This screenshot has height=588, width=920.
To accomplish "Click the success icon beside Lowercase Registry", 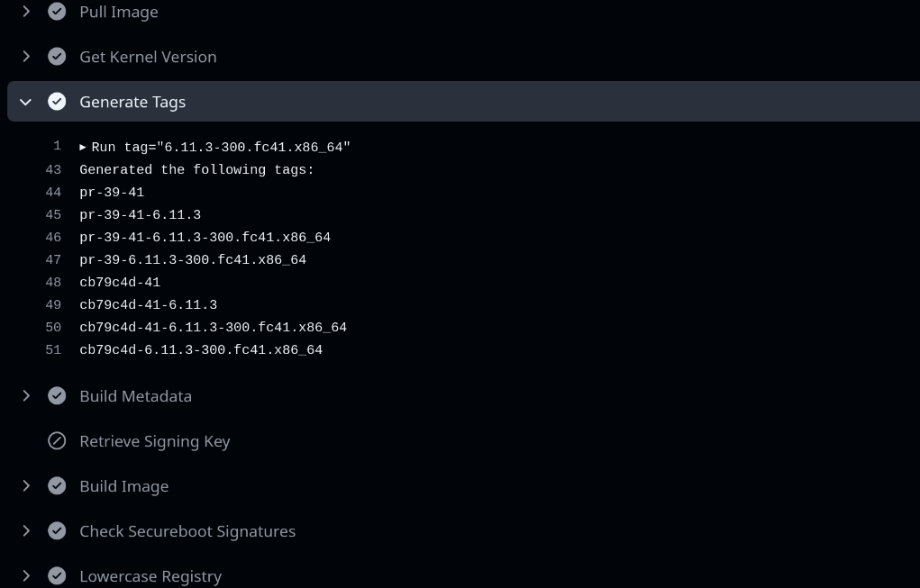I will pos(57,575).
